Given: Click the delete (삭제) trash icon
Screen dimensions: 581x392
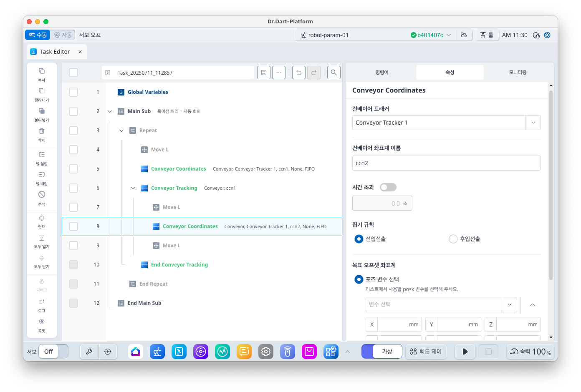Looking at the screenshot, I should 42,131.
